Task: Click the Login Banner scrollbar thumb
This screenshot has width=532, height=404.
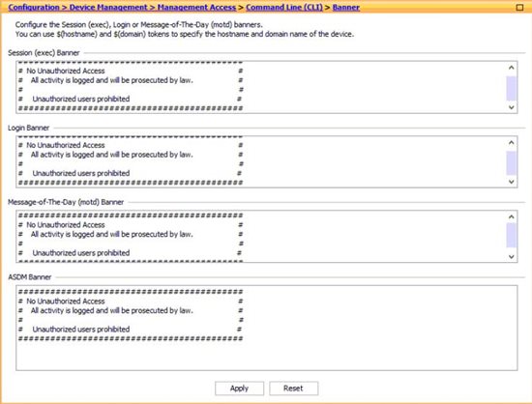Action: pyautogui.click(x=512, y=163)
